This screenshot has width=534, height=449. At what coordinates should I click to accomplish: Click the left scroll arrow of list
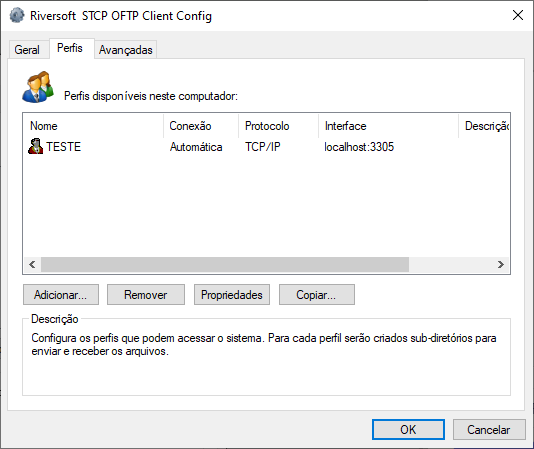pyautogui.click(x=32, y=264)
